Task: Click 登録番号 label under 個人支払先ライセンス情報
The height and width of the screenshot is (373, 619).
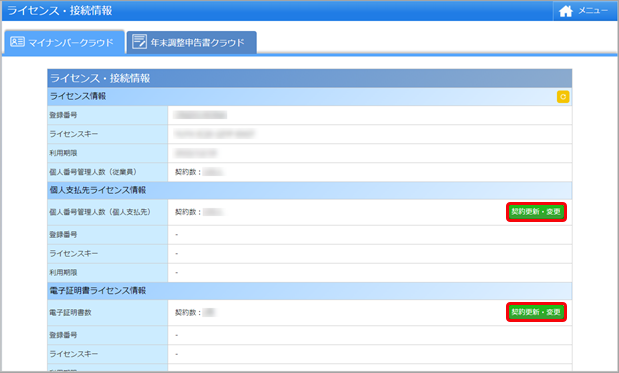Action: pyautogui.click(x=63, y=235)
